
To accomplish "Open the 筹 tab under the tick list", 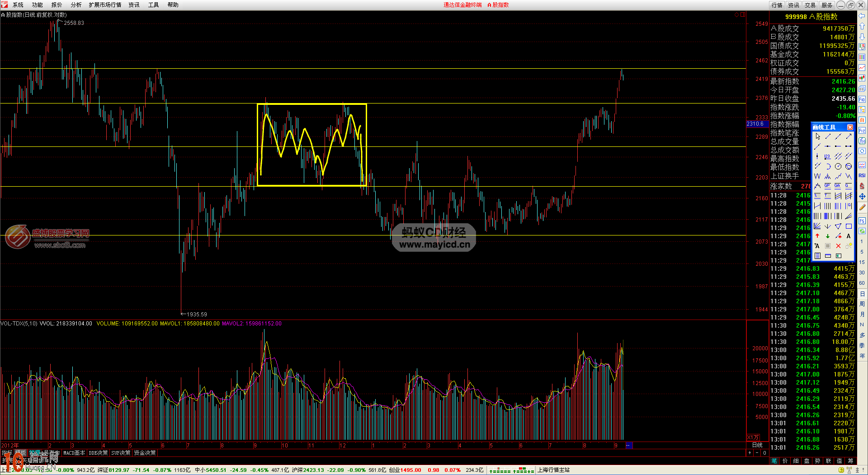I will pos(850,461).
